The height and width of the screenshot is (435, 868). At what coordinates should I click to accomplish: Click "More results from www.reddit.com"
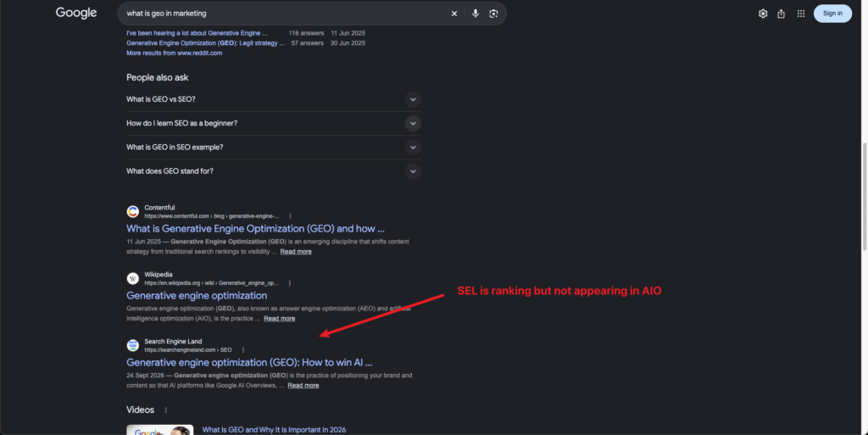(175, 53)
